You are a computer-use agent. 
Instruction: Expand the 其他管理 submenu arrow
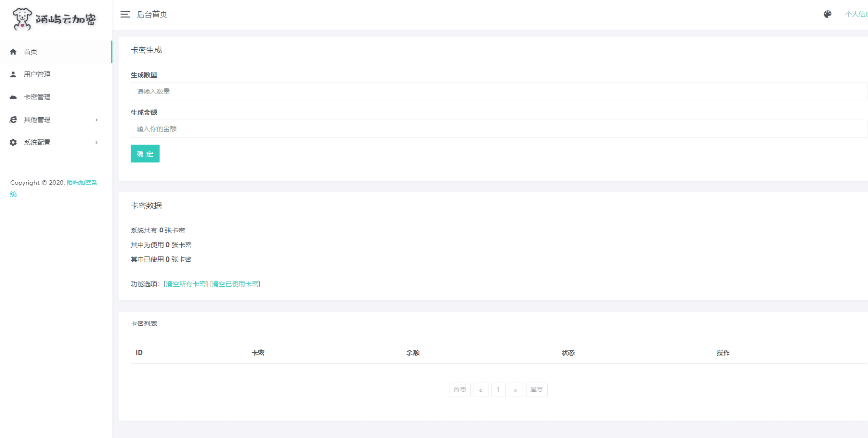96,120
